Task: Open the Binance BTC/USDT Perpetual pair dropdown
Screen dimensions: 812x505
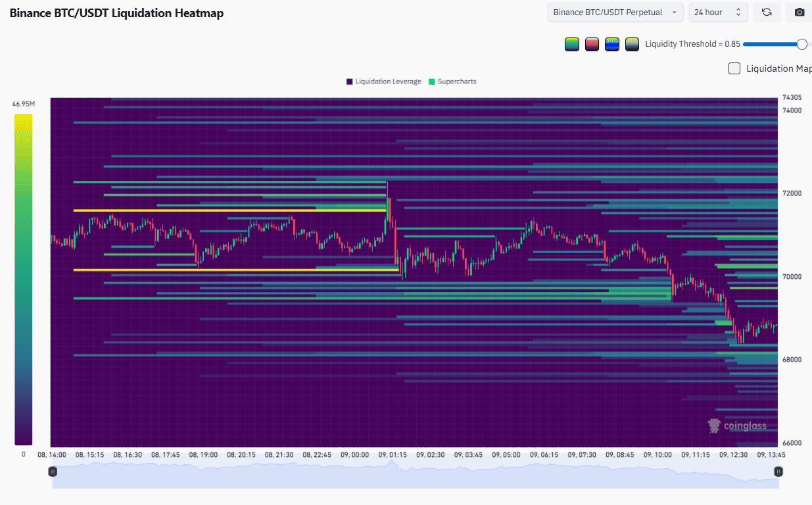Action: [x=616, y=12]
